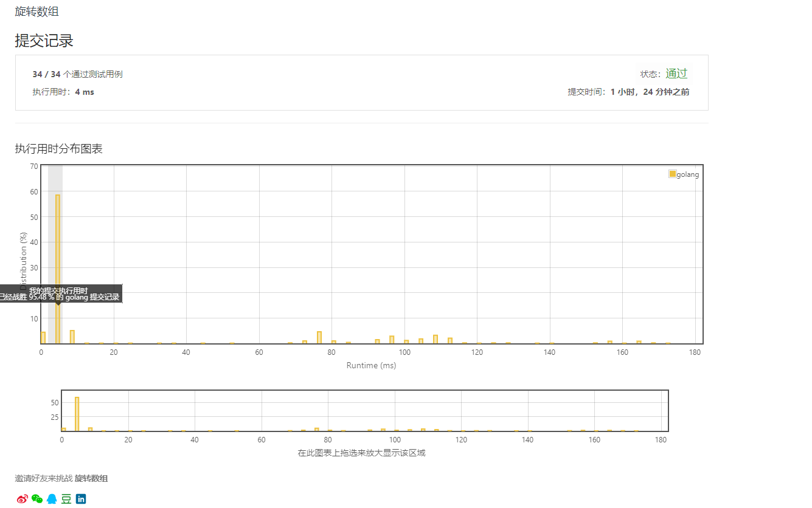The height and width of the screenshot is (508, 812).
Task: Open the 旋转数组 problem title link at top
Action: [x=37, y=12]
